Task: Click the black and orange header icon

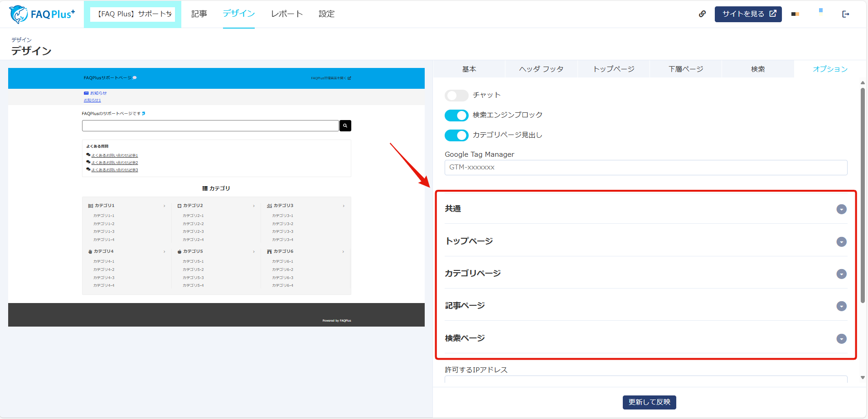Action: (x=795, y=14)
